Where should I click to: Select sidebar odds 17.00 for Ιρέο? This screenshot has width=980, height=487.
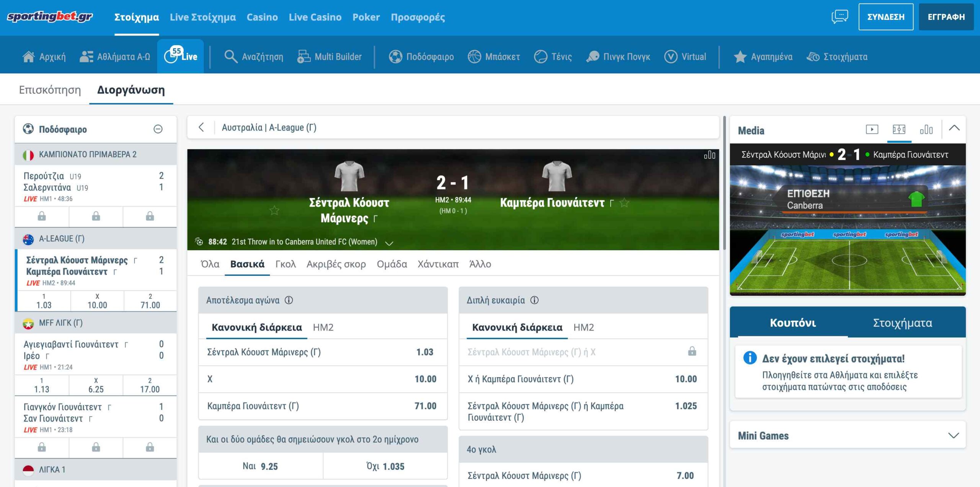[150, 385]
